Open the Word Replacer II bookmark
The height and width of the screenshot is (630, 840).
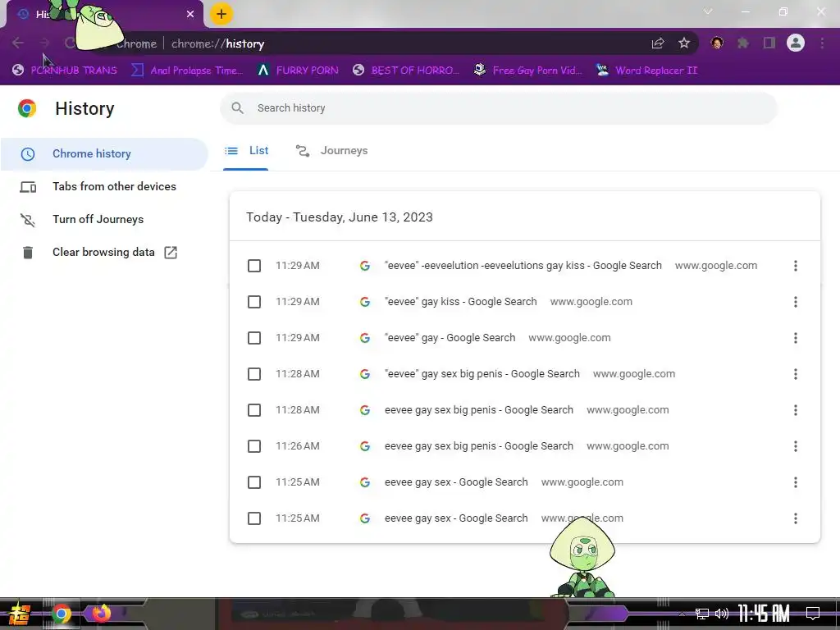point(646,71)
